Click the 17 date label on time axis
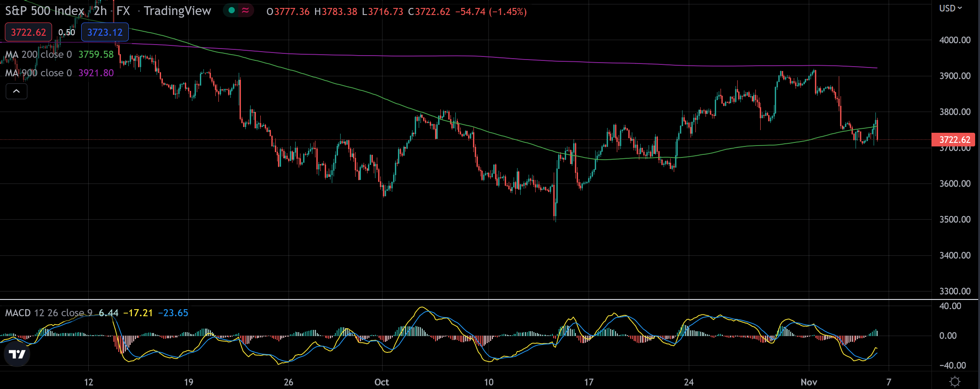Screen dimensions: 980x389 click(589, 382)
